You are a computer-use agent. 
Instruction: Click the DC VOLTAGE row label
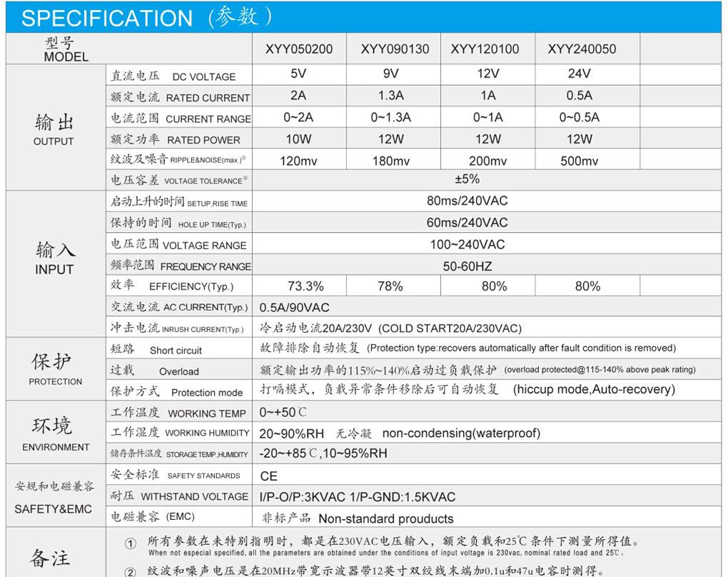tap(204, 76)
